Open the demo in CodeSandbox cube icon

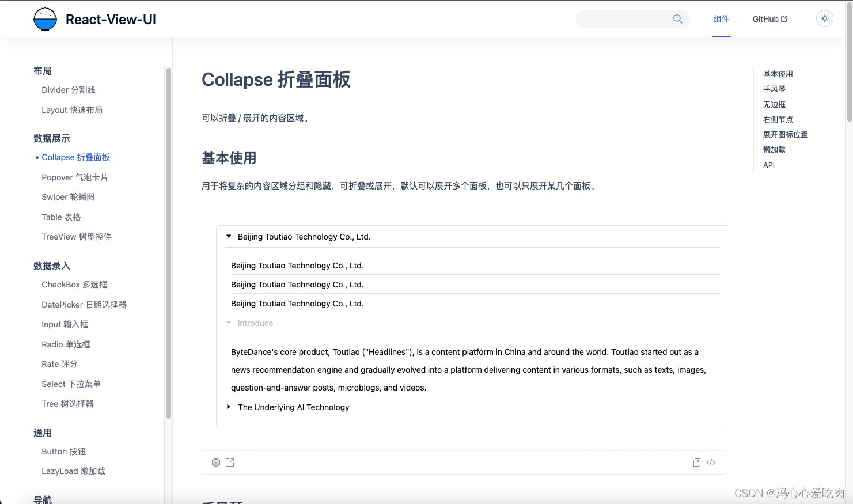[216, 463]
